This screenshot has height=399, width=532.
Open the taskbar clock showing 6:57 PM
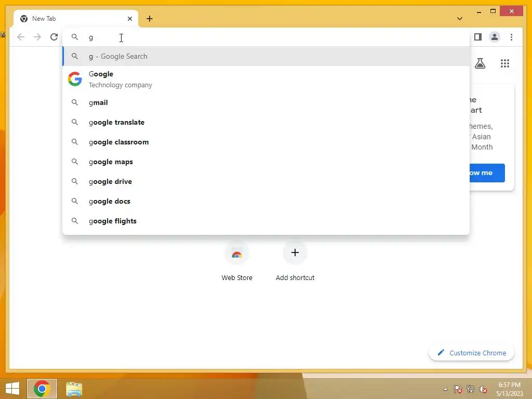(509, 389)
